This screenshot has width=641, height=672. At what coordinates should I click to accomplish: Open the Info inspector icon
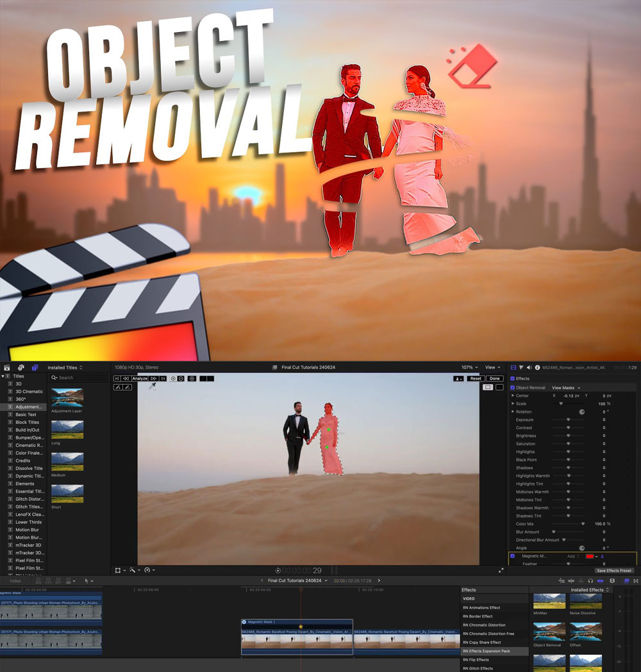(537, 367)
